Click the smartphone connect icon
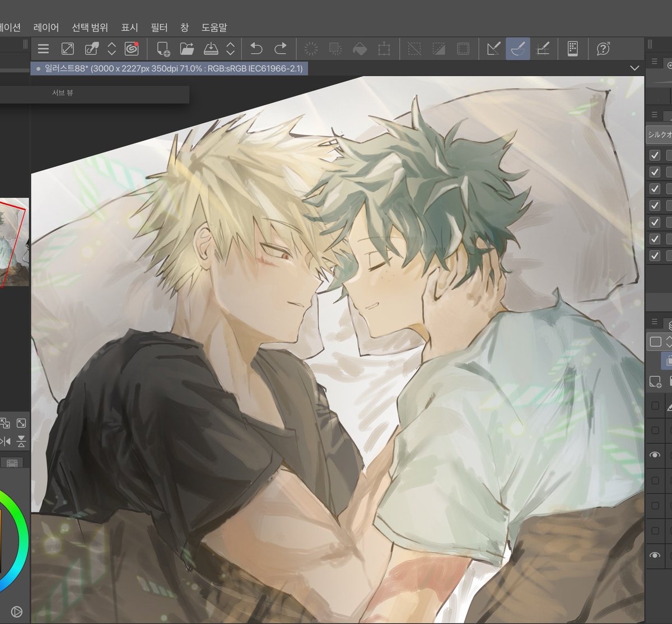Image resolution: width=672 pixels, height=624 pixels. click(x=572, y=49)
